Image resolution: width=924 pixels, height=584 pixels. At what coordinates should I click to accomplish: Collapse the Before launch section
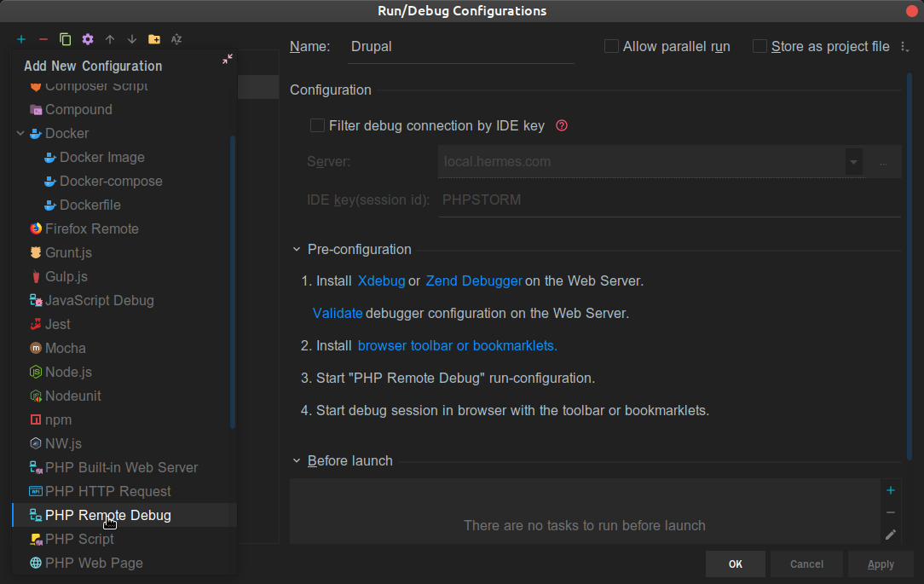pos(297,461)
